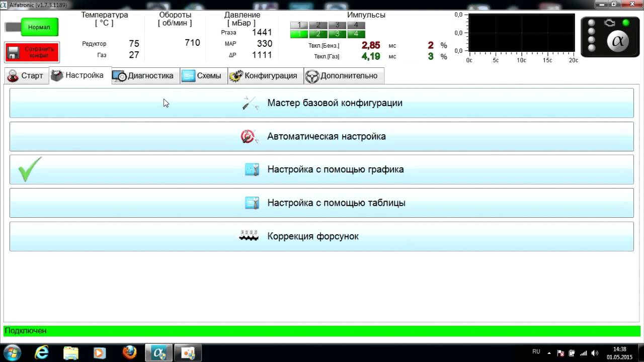Click the engine icon on switch panel

(x=609, y=23)
